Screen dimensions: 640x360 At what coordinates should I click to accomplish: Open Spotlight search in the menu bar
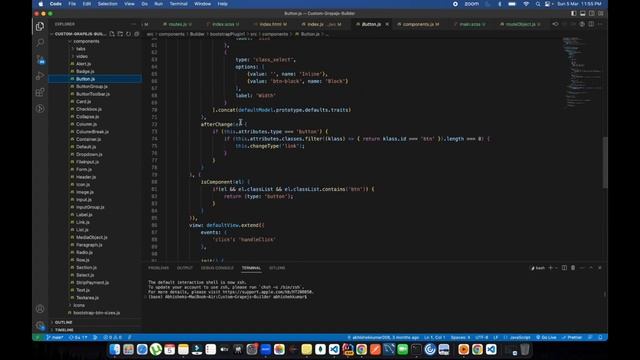(538, 4)
